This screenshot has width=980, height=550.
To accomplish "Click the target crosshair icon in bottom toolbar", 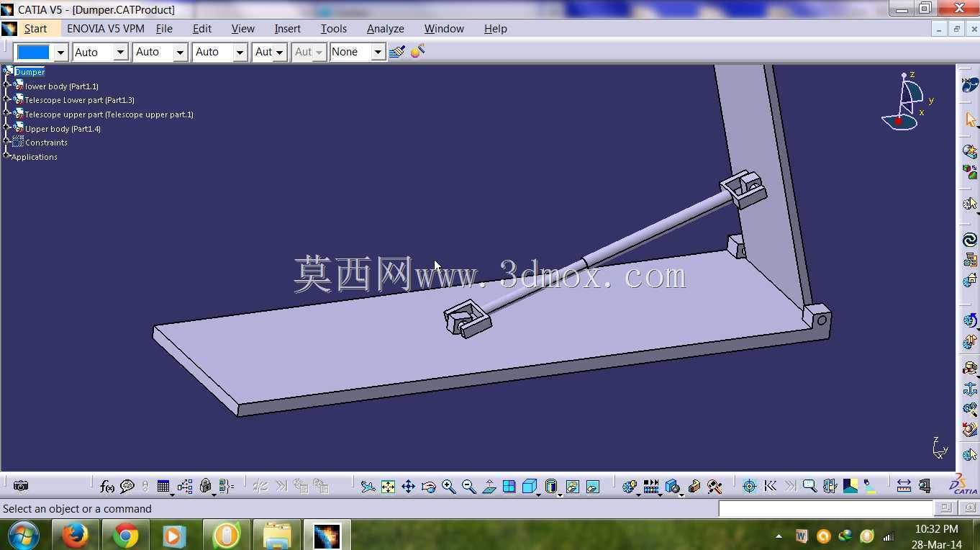I will 749,487.
